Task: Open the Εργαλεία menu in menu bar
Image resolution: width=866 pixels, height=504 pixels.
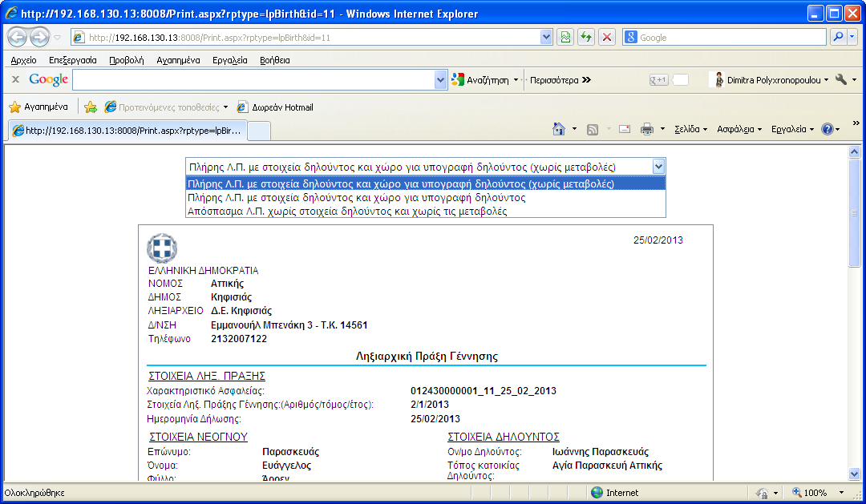Action: click(230, 60)
